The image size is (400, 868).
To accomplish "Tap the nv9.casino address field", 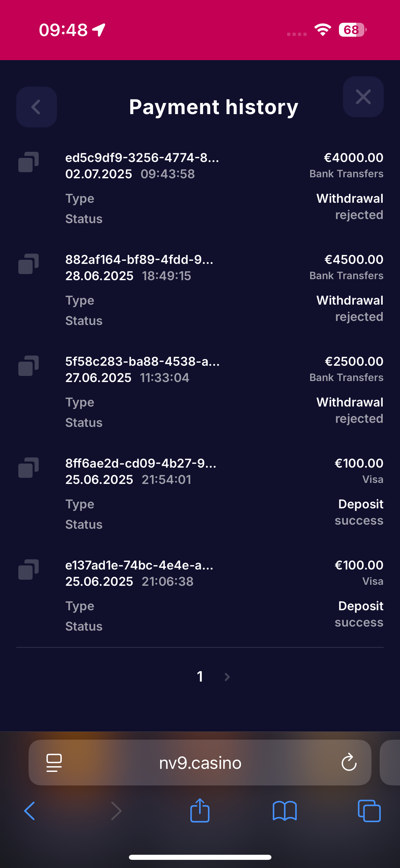I will 200,763.
